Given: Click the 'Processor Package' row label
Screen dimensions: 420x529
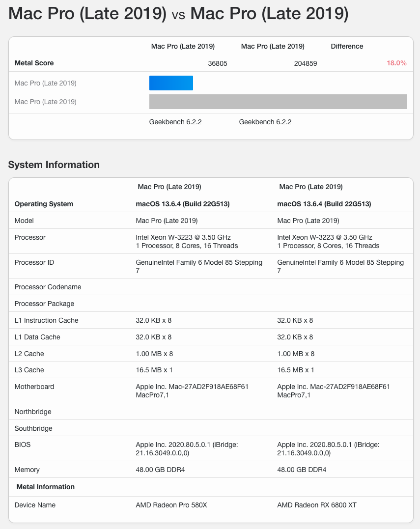Looking at the screenshot, I should (x=44, y=304).
